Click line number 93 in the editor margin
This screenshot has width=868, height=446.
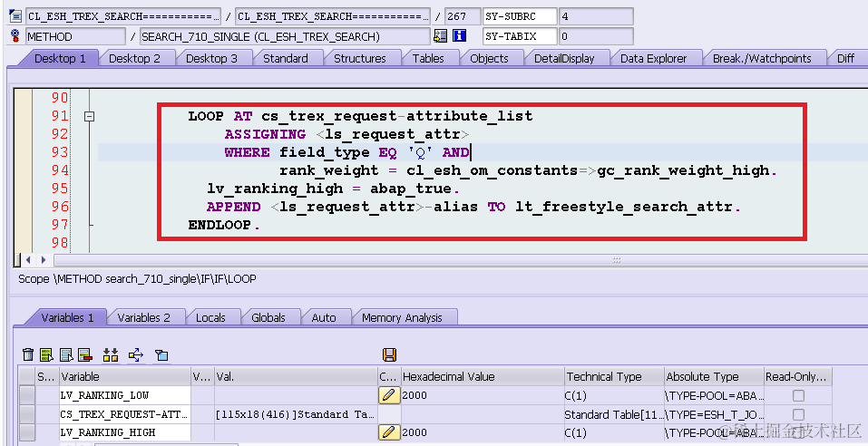click(x=60, y=152)
